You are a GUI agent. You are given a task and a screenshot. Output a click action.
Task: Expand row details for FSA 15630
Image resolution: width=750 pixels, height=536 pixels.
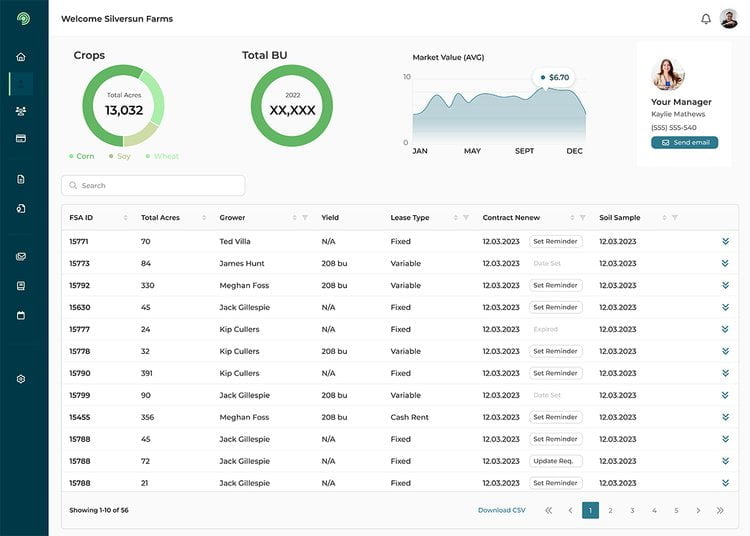tap(725, 307)
